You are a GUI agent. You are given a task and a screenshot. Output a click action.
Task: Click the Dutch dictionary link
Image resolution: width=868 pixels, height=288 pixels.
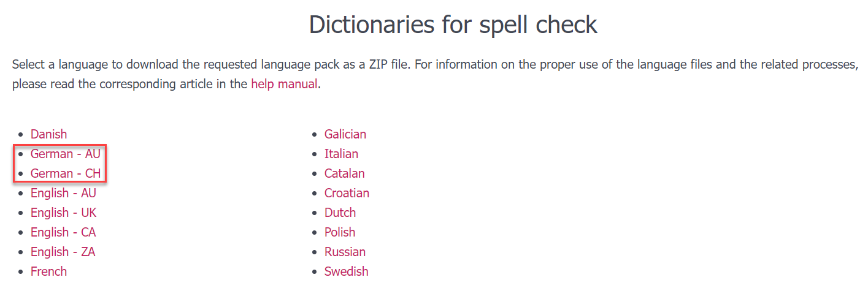[x=340, y=213]
